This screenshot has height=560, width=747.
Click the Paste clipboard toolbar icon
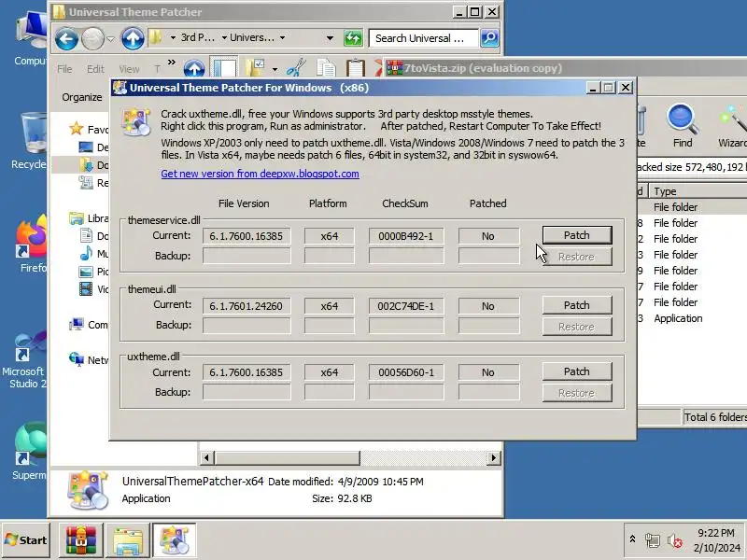356,68
